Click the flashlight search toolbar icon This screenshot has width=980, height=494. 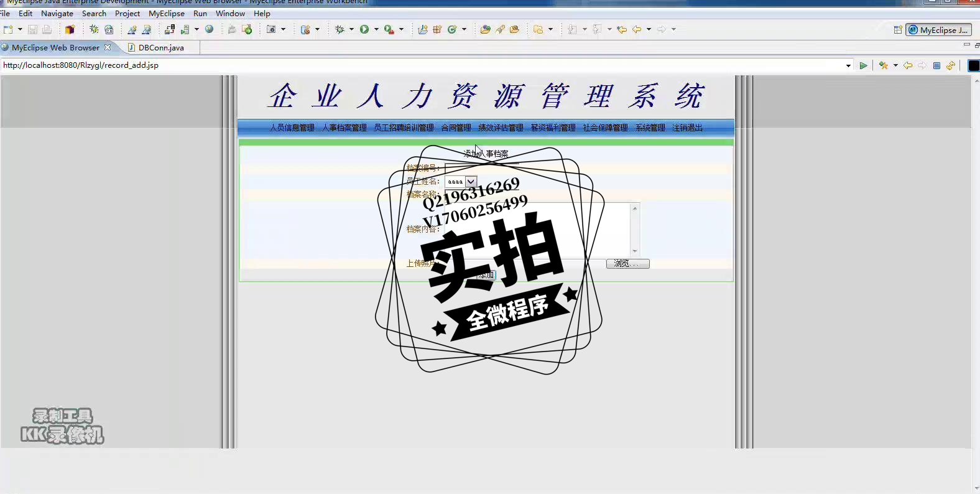[x=500, y=29]
